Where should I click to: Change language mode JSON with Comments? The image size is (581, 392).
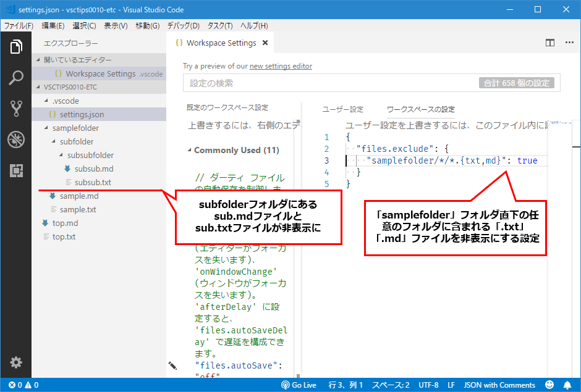(x=499, y=385)
